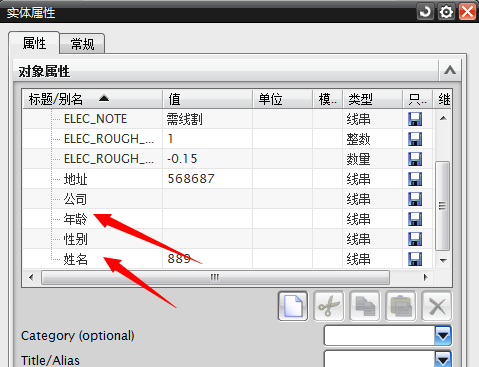Click the Copy attributes icon
The width and height of the screenshot is (479, 367).
click(x=365, y=306)
